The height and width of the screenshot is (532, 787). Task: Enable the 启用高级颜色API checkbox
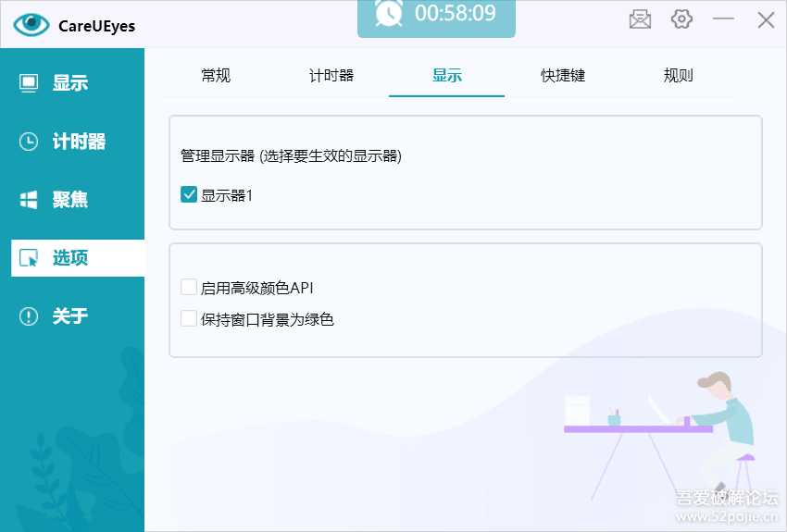click(x=189, y=288)
